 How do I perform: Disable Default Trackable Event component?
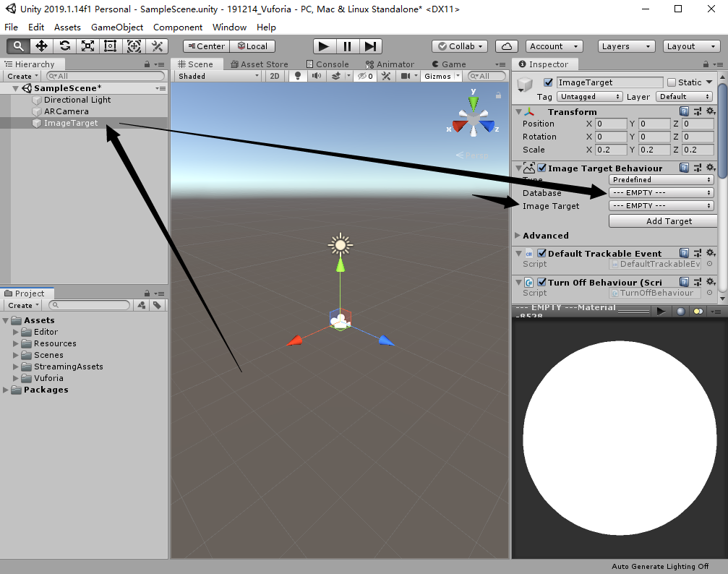541,253
